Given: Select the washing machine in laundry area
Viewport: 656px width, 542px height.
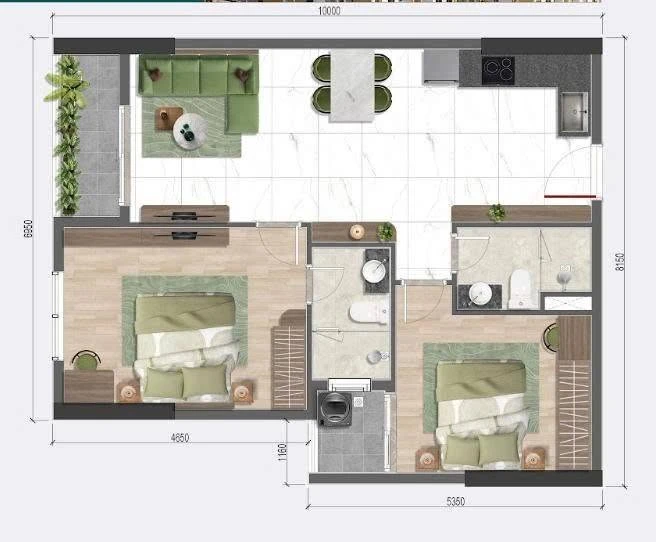Looking at the screenshot, I should (x=334, y=408).
